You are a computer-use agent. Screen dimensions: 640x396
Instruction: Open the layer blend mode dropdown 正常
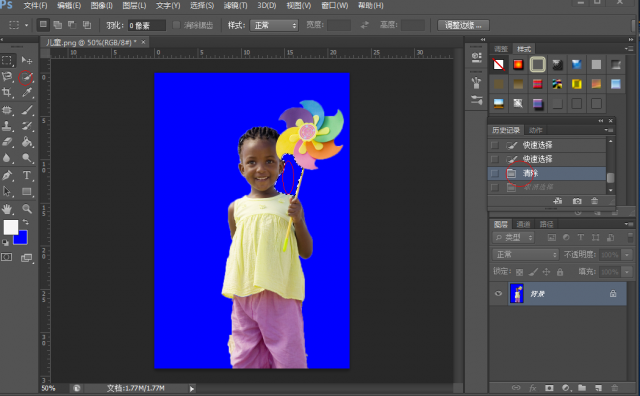(x=526, y=254)
